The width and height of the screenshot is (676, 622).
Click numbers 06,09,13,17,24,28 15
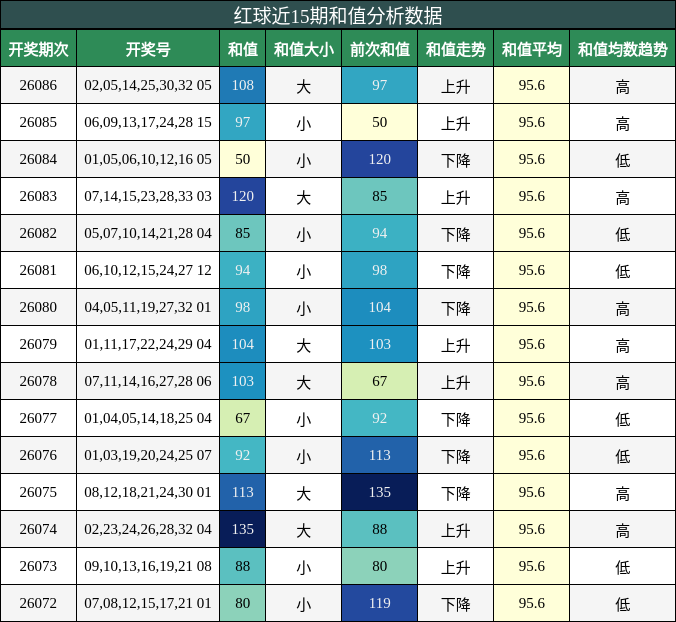(148, 122)
